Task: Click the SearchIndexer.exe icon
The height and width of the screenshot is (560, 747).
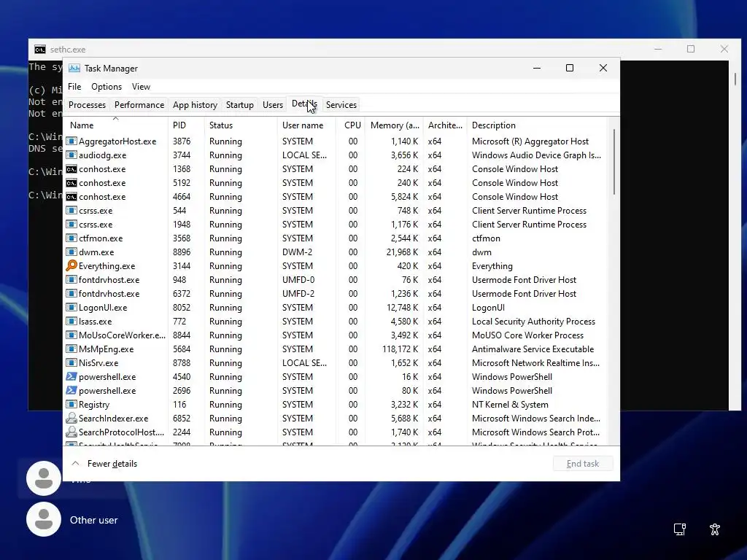Action: (x=71, y=418)
